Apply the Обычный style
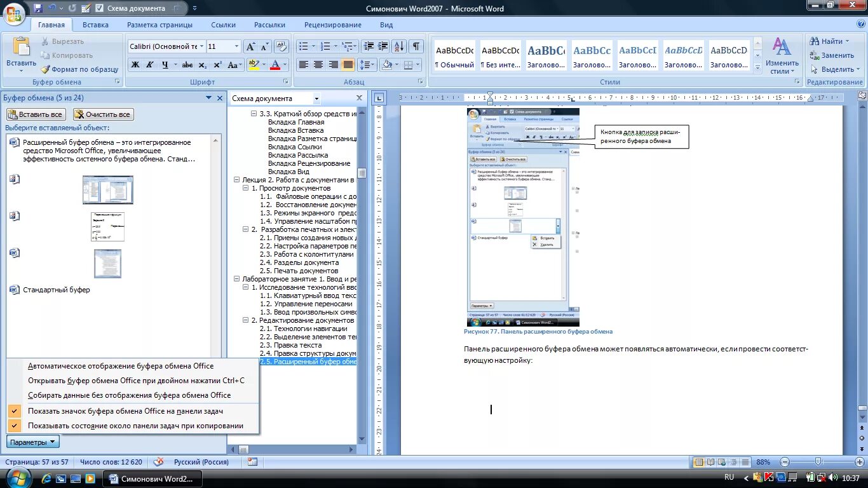This screenshot has width=868, height=488. pyautogui.click(x=454, y=56)
